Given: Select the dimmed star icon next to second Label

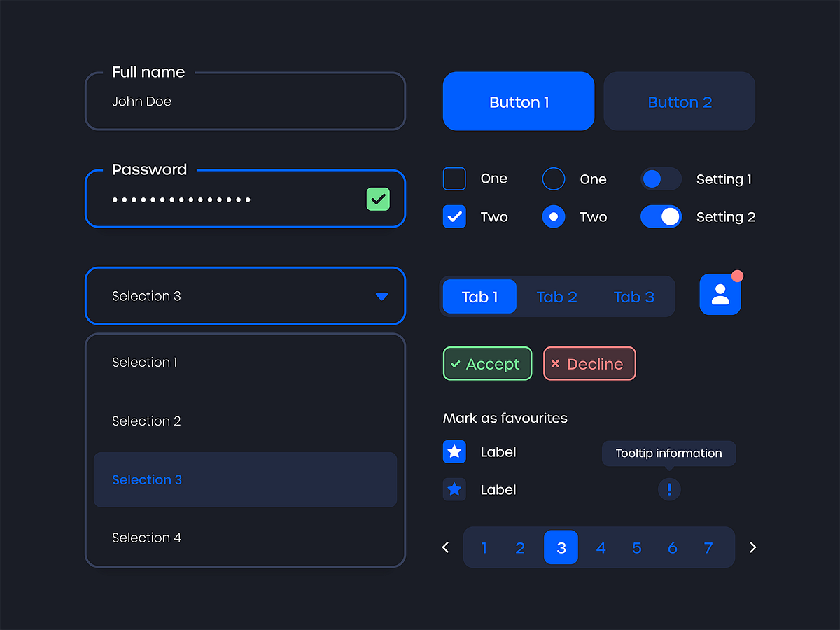Looking at the screenshot, I should [x=454, y=489].
